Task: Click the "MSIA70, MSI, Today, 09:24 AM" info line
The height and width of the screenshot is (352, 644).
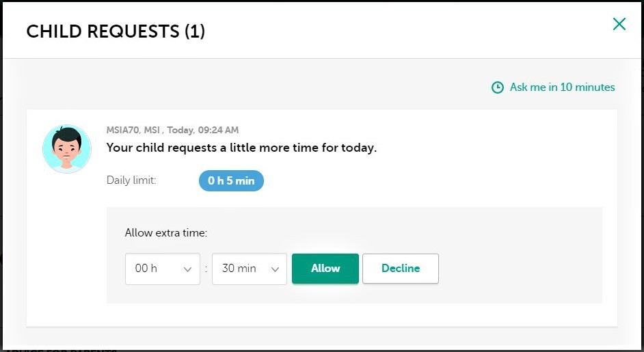Action: coord(172,130)
